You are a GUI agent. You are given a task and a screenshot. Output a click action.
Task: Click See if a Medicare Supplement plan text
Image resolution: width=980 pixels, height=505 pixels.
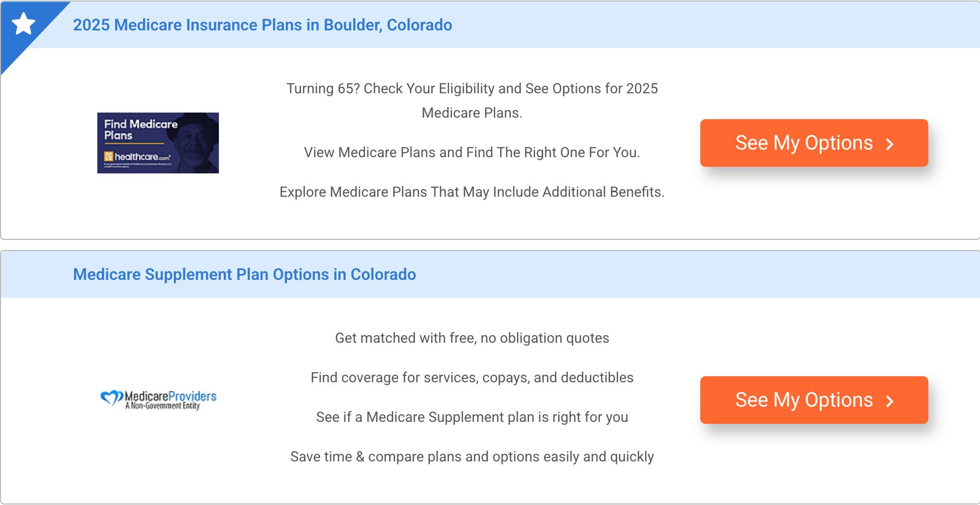[472, 417]
